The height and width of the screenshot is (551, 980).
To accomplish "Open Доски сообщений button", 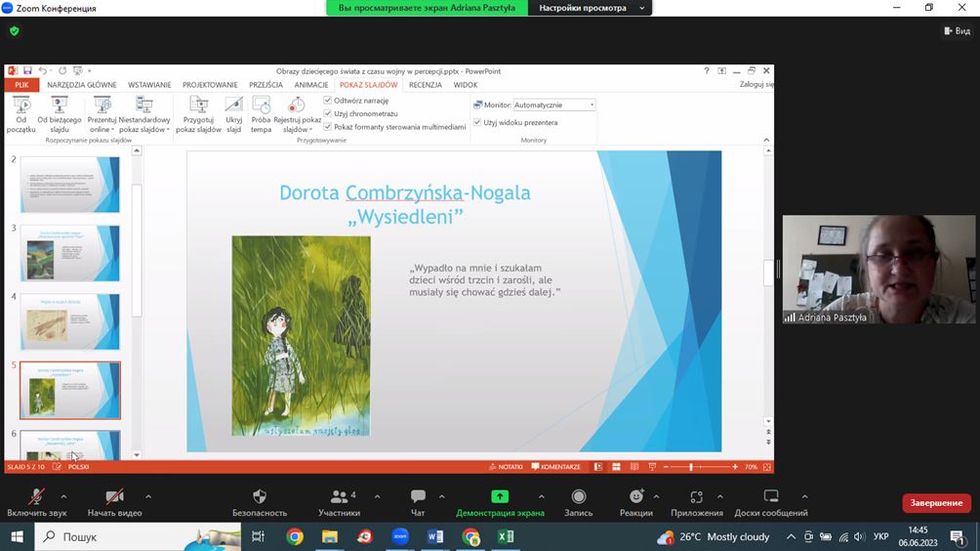I will (x=771, y=503).
